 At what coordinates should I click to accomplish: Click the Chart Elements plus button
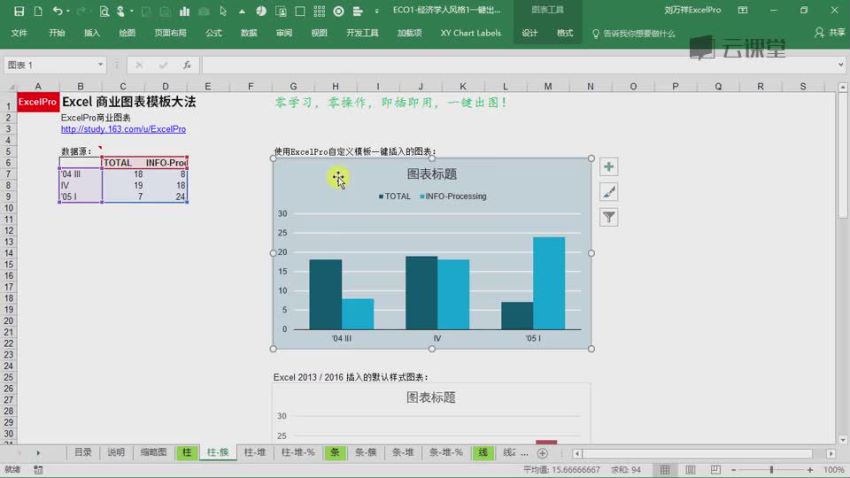(609, 167)
